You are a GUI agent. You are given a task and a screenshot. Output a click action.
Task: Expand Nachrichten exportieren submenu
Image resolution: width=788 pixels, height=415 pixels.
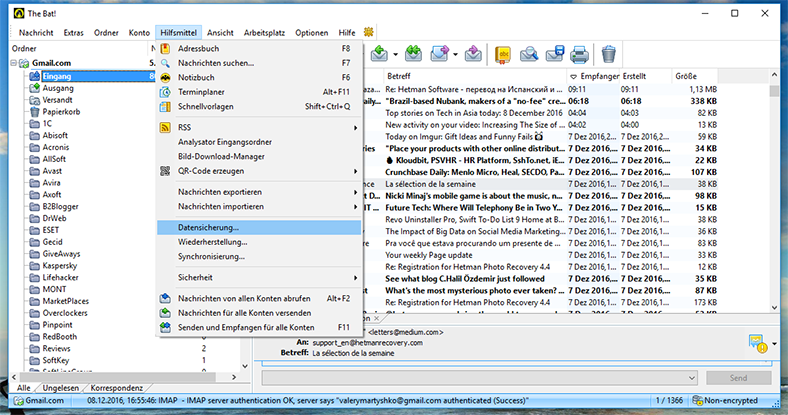[355, 192]
